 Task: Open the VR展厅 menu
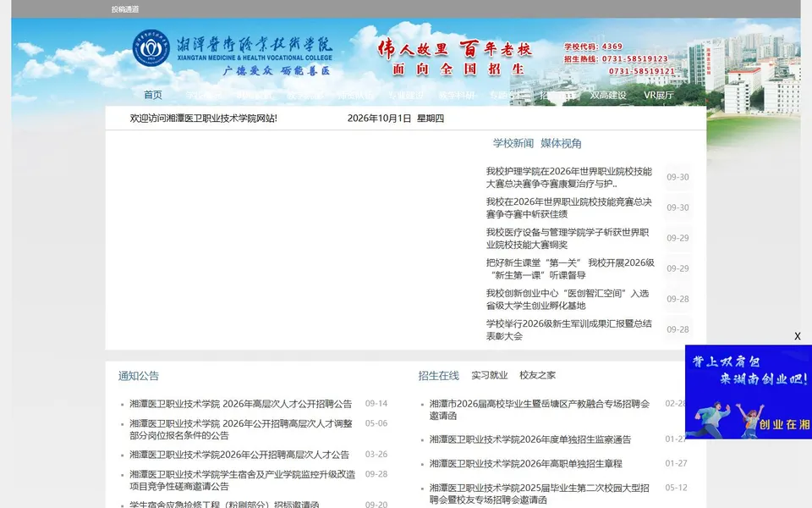tap(659, 96)
